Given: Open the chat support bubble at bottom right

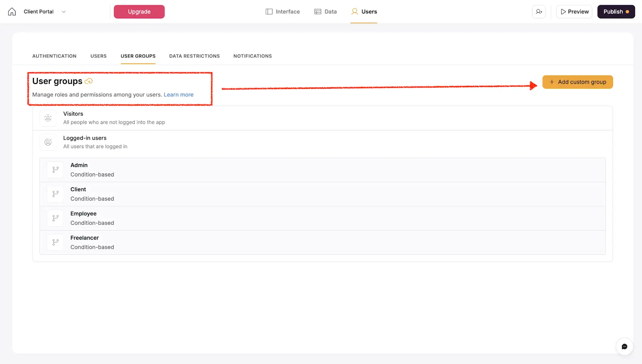Looking at the screenshot, I should click(x=624, y=346).
